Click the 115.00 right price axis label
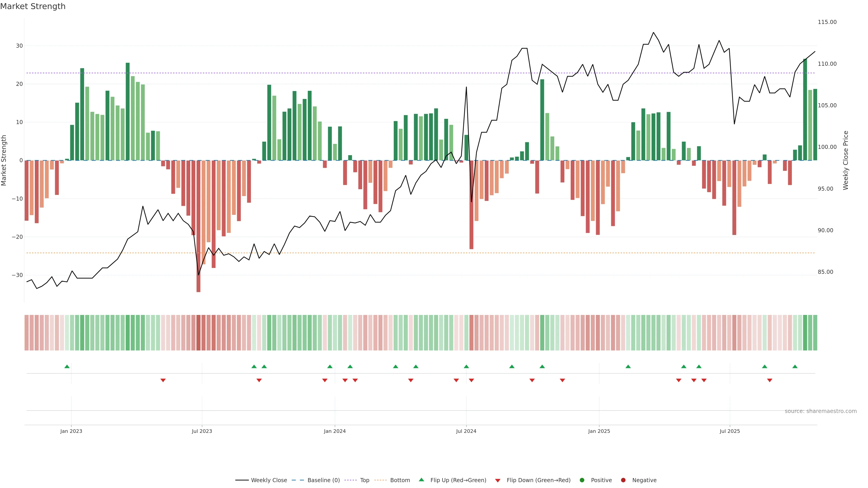The image size is (868, 488). (827, 22)
